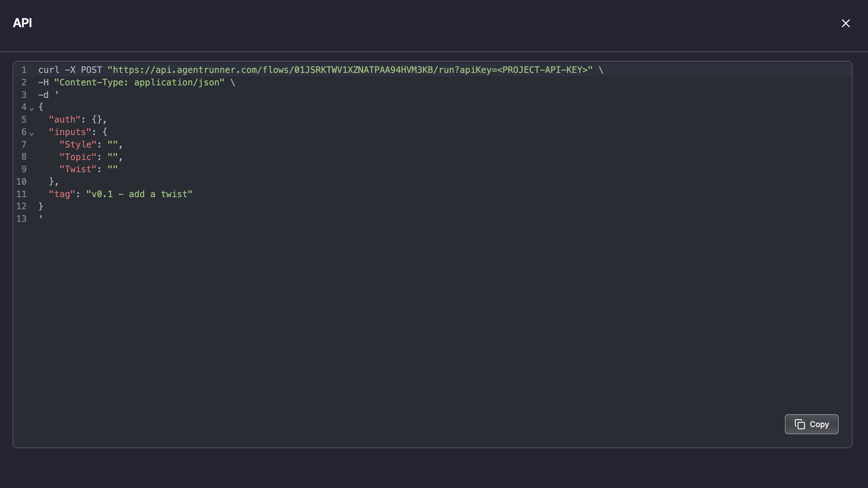Click the API dialog title
Screen dimensions: 868x488
click(22, 23)
